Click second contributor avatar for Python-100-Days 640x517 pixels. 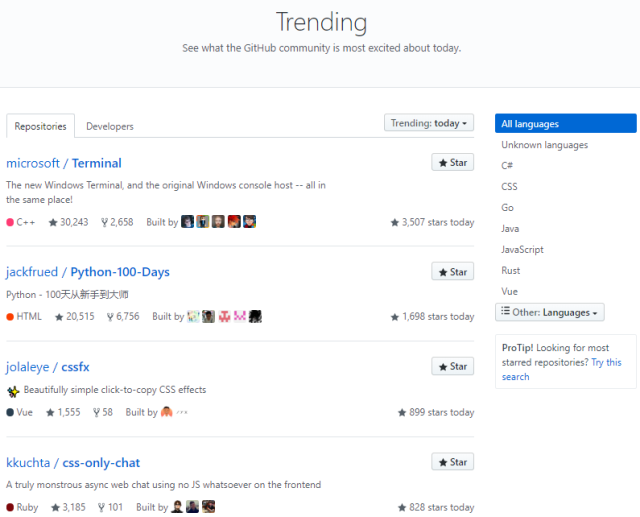[209, 316]
